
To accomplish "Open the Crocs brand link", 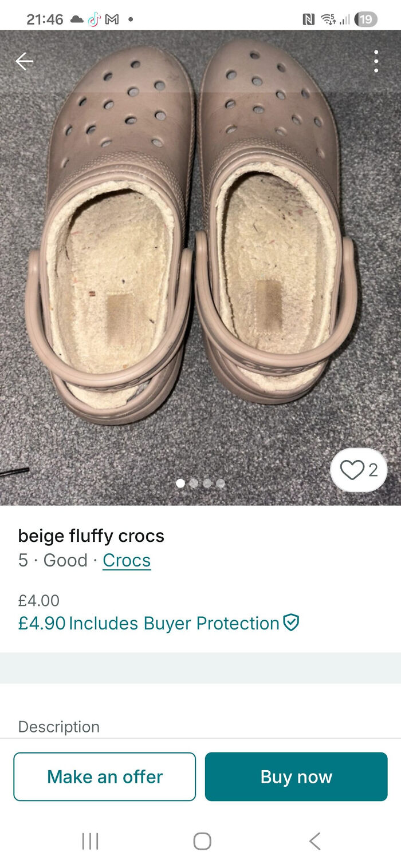I will [x=126, y=560].
